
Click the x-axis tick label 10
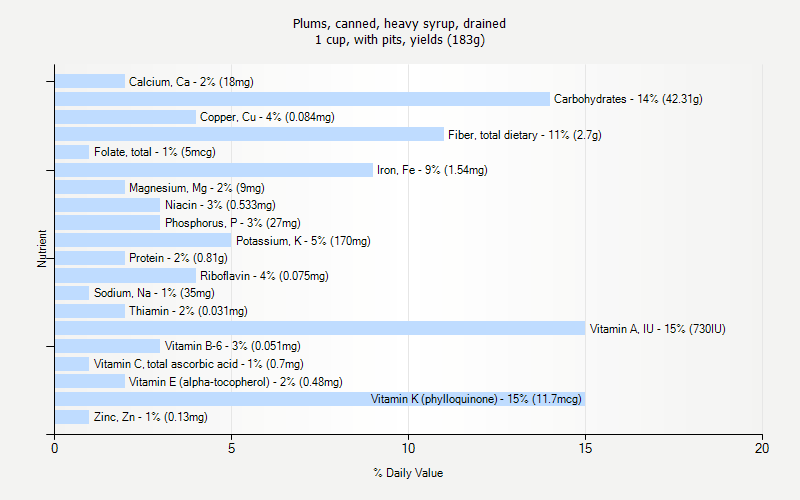[408, 448]
